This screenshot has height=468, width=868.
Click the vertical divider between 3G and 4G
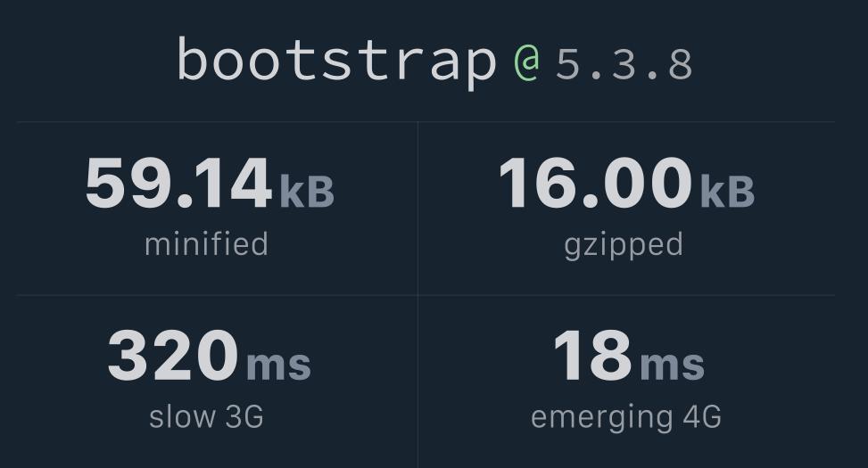417,382
